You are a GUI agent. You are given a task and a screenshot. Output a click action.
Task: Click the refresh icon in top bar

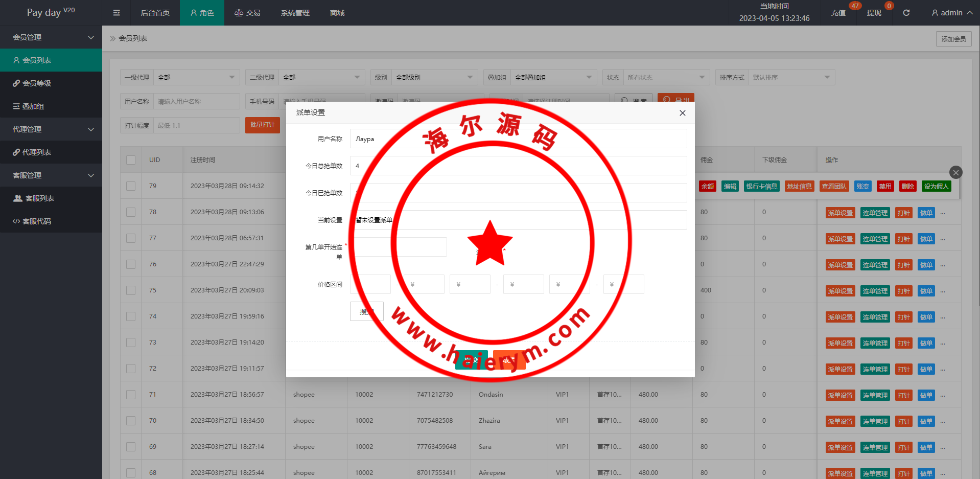point(906,13)
